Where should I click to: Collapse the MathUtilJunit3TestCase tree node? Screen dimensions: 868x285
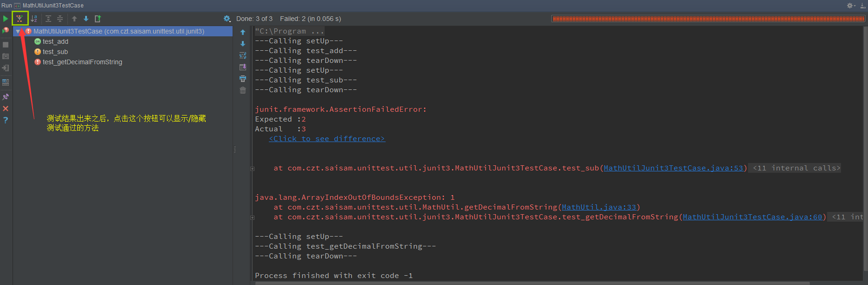pyautogui.click(x=18, y=31)
